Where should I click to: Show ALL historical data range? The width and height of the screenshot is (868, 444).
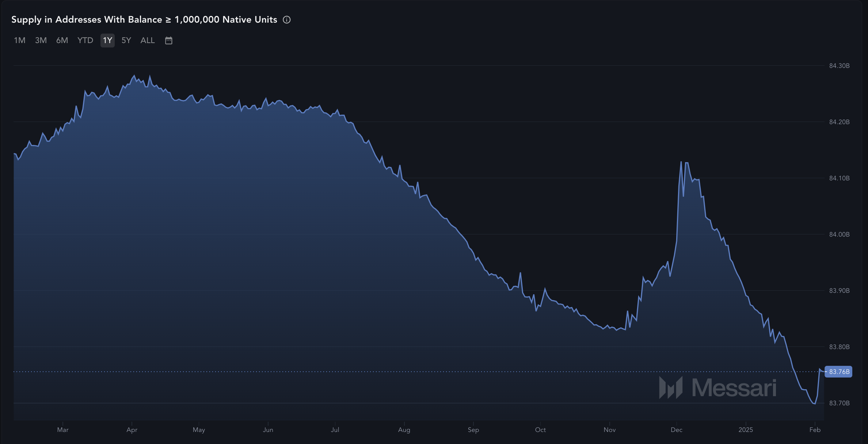tap(148, 41)
